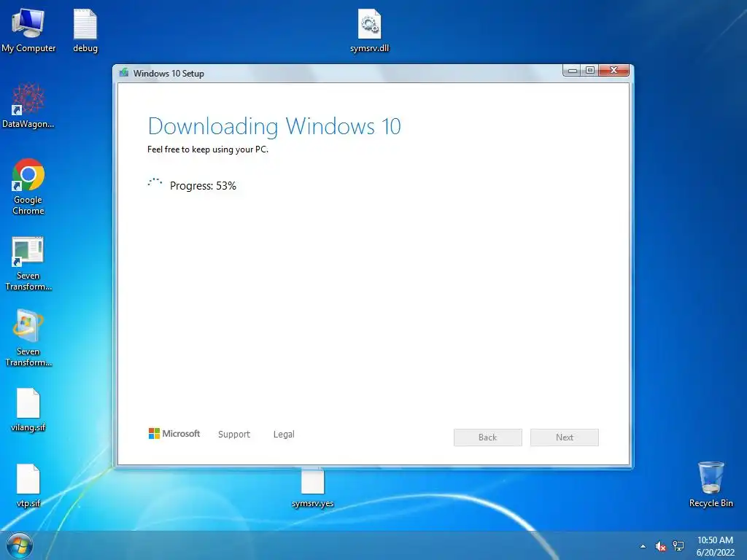Click the disabled Back button

click(488, 437)
